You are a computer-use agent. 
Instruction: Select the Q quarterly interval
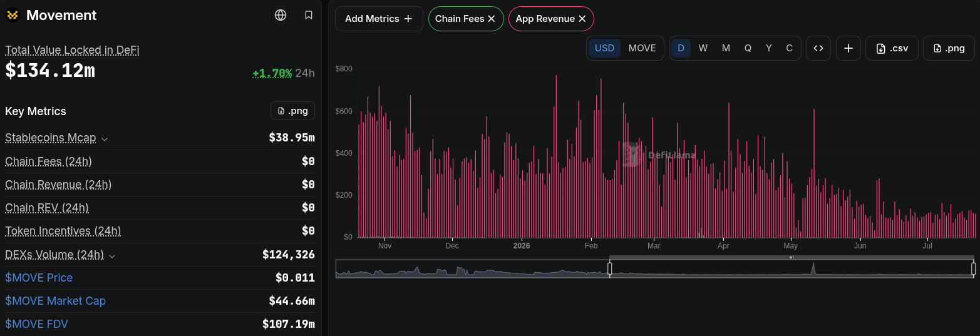pos(748,48)
